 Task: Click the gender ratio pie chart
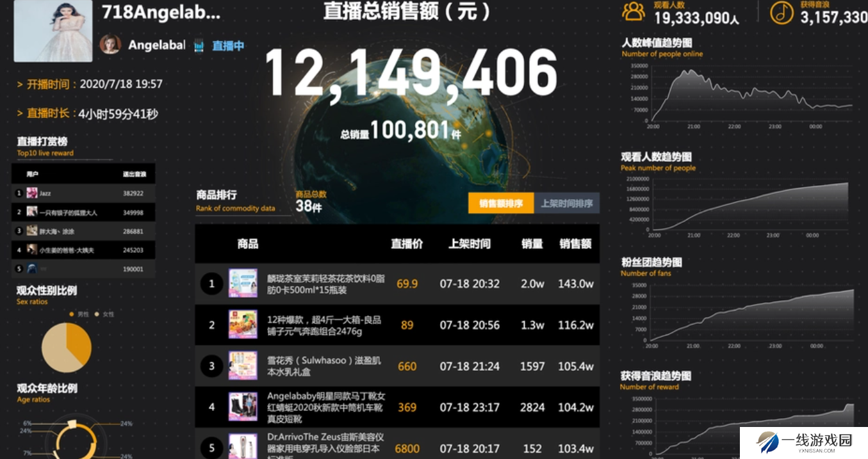pyautogui.click(x=67, y=348)
